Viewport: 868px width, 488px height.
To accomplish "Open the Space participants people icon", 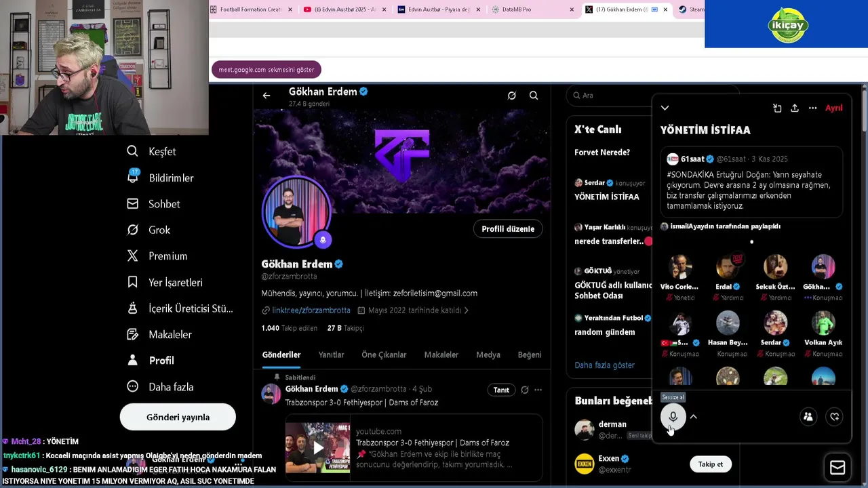I will click(x=808, y=417).
